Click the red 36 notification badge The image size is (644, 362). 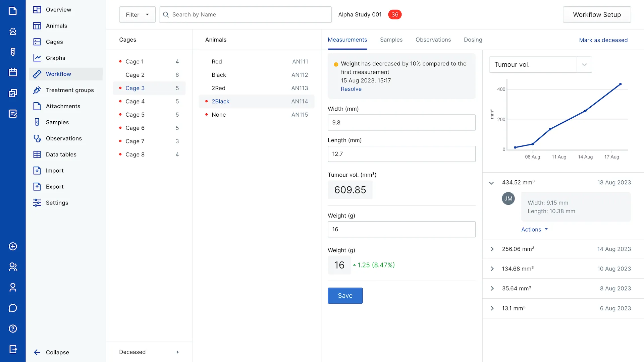coord(395,14)
